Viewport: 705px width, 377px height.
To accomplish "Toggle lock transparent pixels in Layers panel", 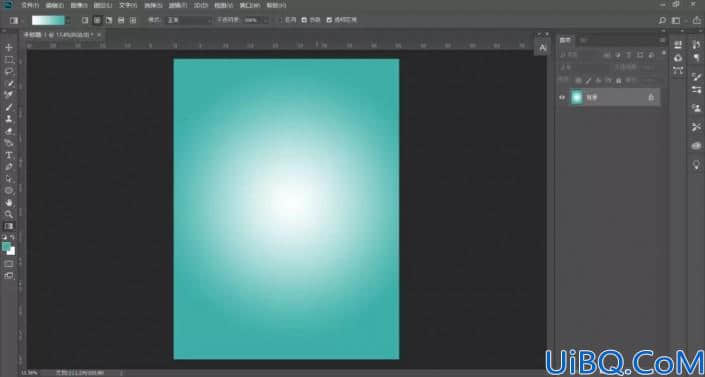I will click(578, 81).
